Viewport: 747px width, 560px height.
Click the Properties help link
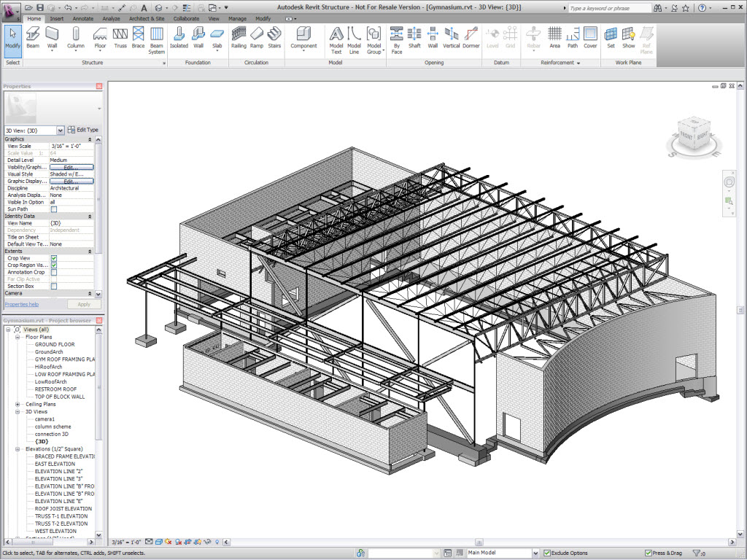click(x=22, y=304)
